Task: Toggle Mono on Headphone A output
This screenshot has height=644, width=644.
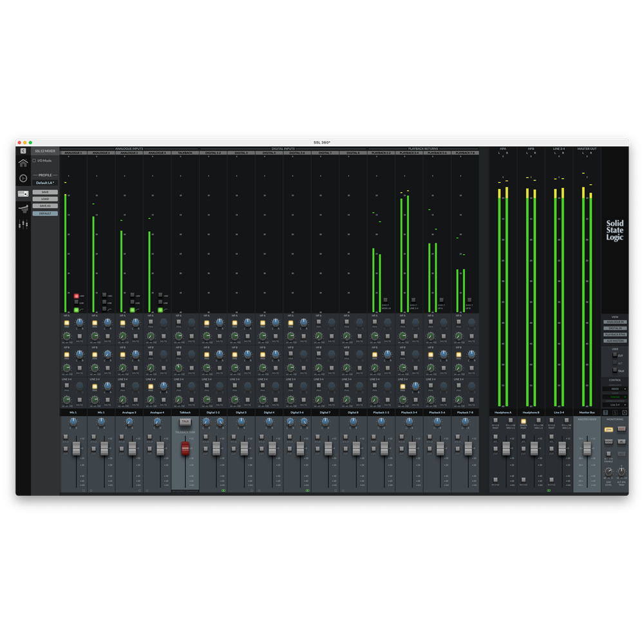Action: click(495, 480)
